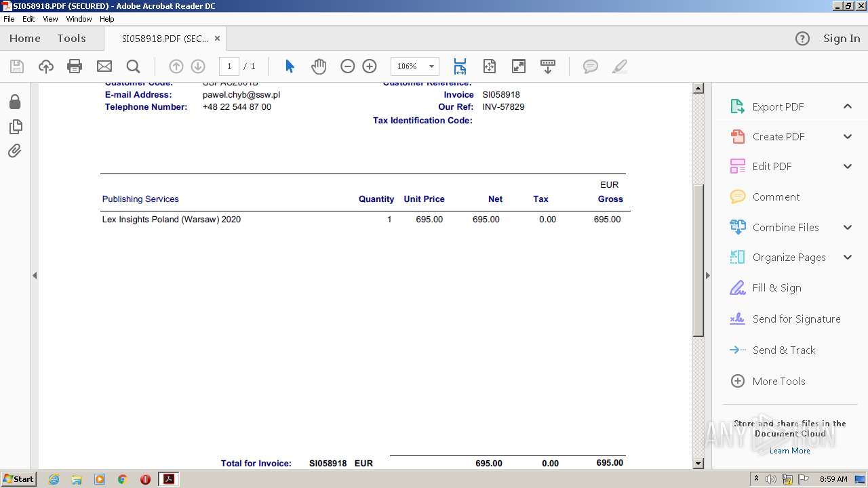Screen dimensions: 868x488
Task: Open the Edit PDF tool
Action: tap(772, 166)
